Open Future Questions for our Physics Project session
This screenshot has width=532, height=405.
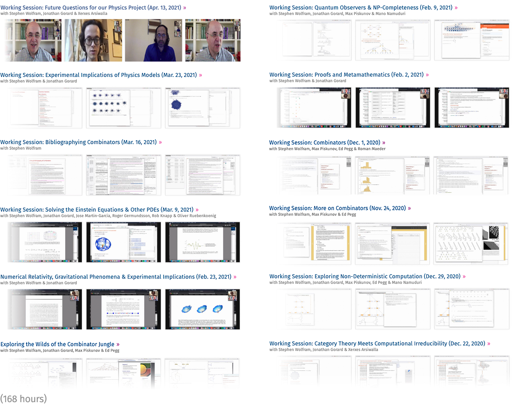pos(91,8)
